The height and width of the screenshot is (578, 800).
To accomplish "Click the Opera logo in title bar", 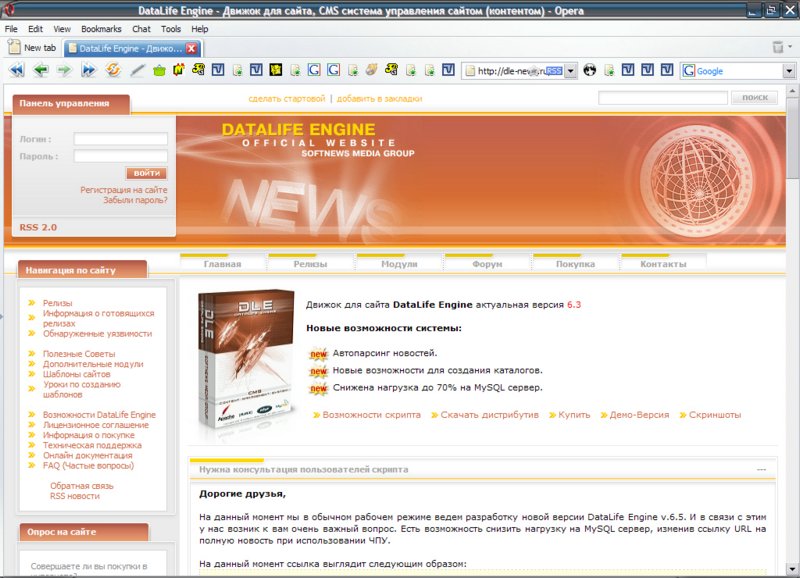I will pos(8,10).
